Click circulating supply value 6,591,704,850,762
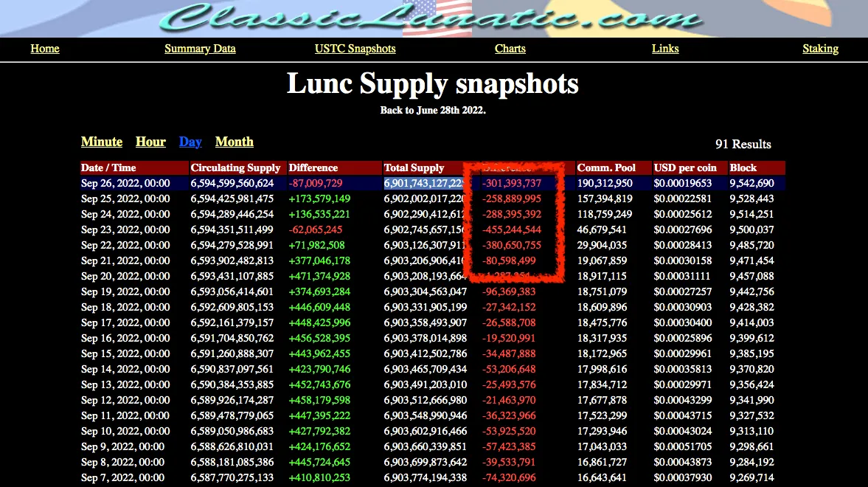Viewport: 868px width, 487px height. (x=232, y=339)
